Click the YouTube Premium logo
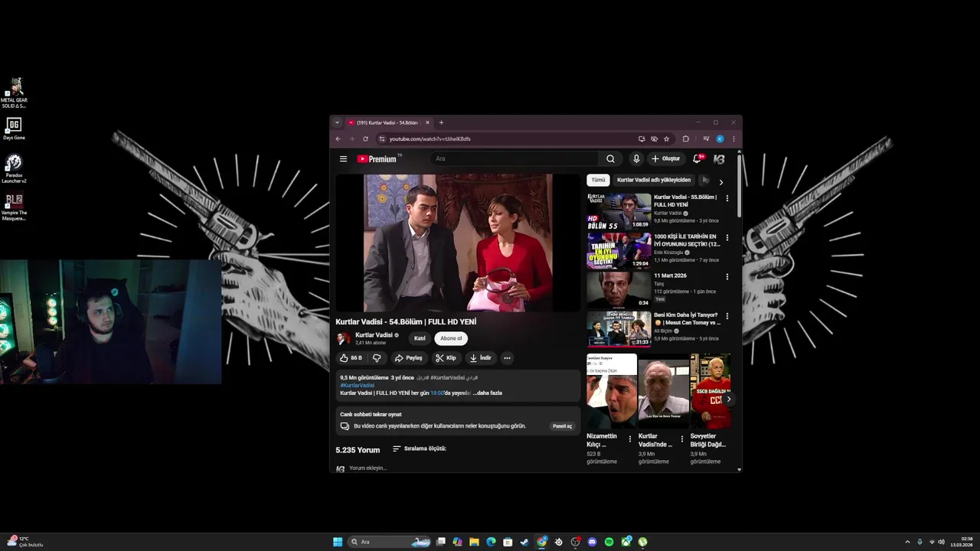 pyautogui.click(x=377, y=159)
